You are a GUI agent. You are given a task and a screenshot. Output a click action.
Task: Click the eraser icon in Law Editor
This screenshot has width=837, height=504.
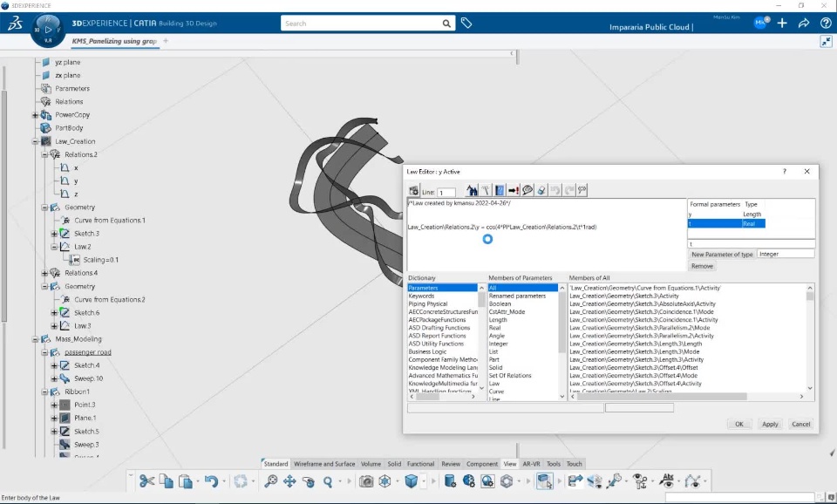point(541,190)
